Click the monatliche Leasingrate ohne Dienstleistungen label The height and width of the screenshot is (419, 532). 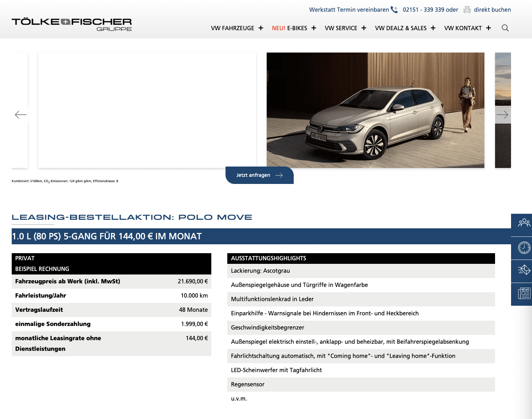[x=58, y=343]
